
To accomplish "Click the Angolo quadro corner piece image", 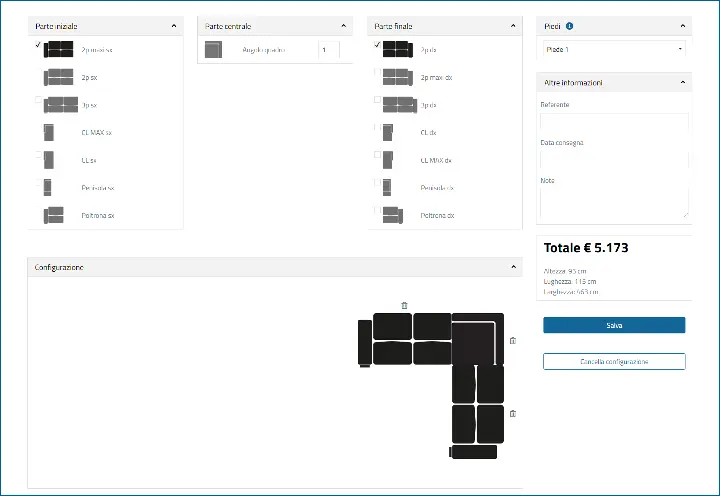I will (x=213, y=50).
